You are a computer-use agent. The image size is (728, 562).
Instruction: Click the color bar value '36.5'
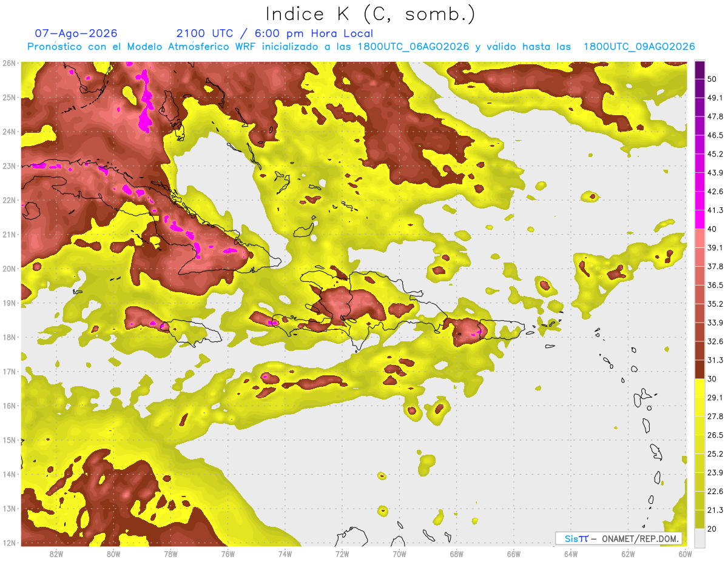pyautogui.click(x=715, y=285)
